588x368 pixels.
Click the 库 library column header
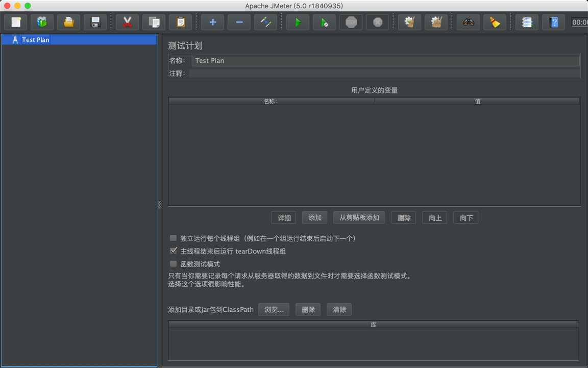pyautogui.click(x=373, y=325)
